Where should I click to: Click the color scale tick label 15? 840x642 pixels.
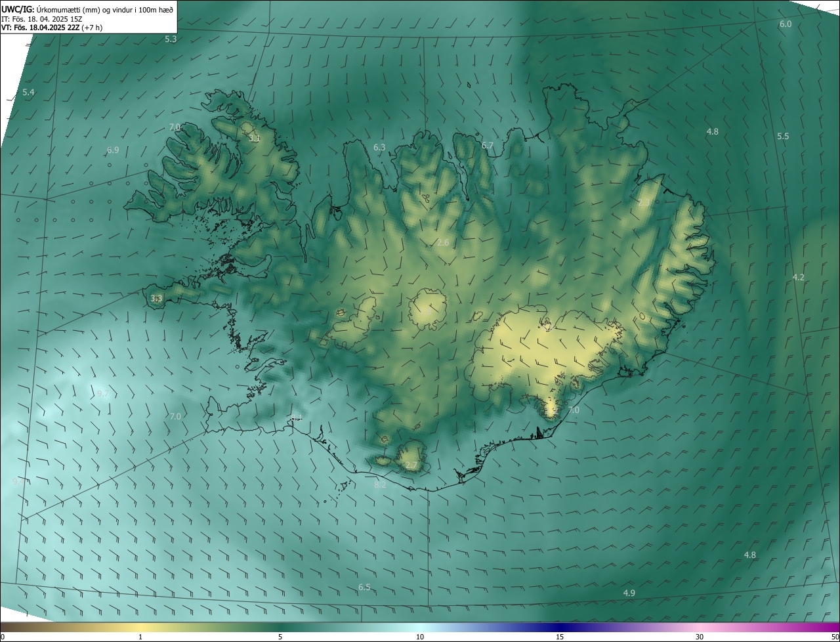coord(560,637)
